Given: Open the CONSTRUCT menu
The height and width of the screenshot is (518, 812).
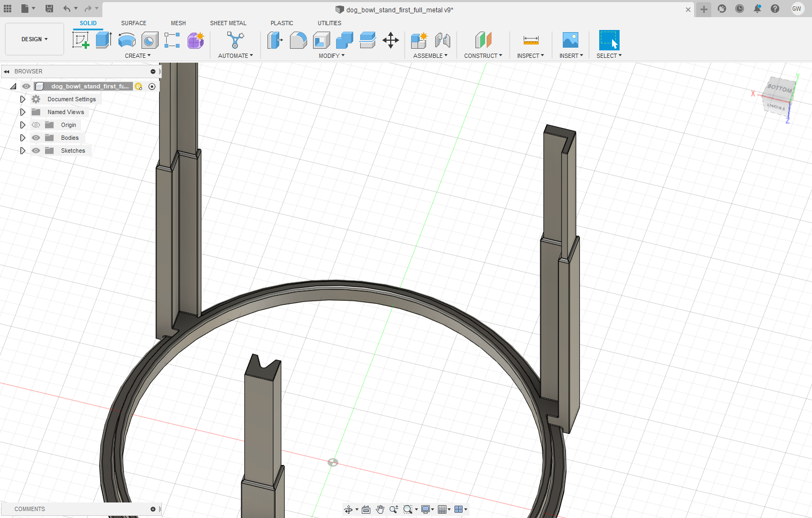Looking at the screenshot, I should point(483,56).
